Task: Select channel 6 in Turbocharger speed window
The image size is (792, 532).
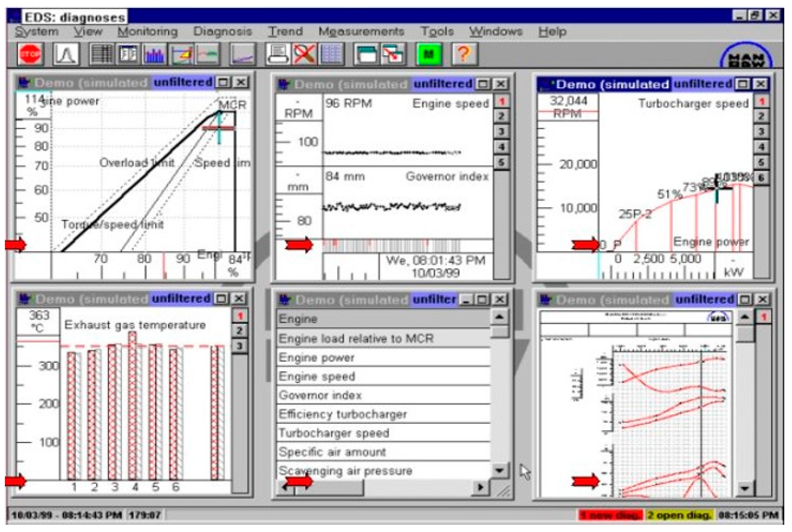Action: click(x=761, y=178)
